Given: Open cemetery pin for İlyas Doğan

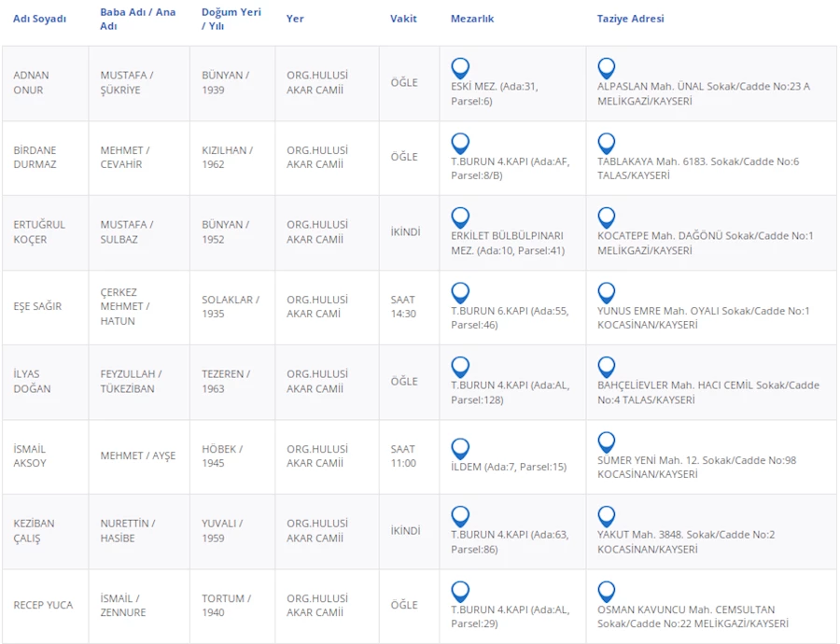Looking at the screenshot, I should [x=460, y=368].
